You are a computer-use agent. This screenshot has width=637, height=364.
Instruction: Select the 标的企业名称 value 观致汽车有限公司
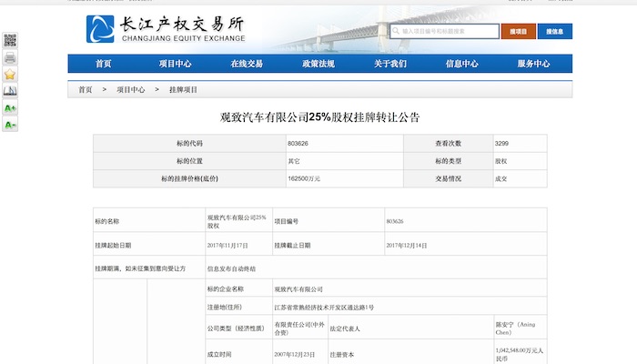298,289
